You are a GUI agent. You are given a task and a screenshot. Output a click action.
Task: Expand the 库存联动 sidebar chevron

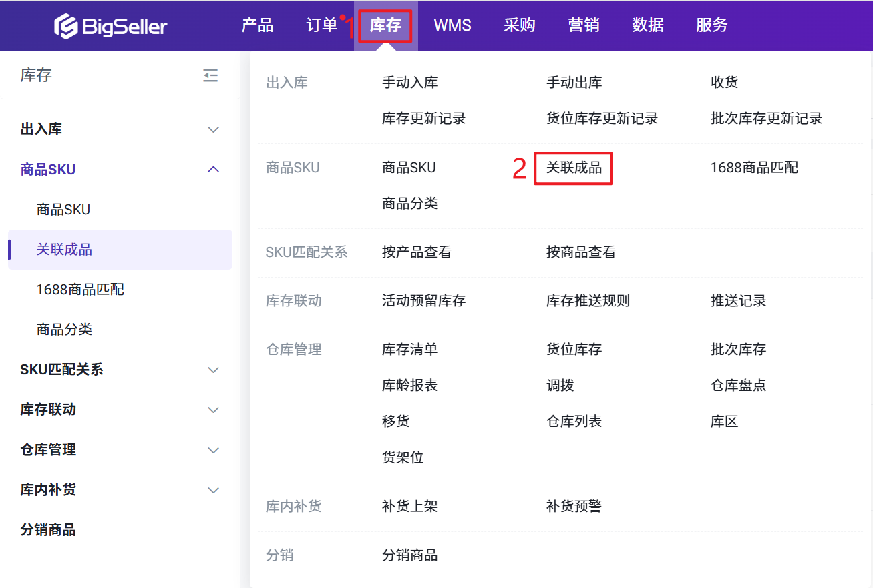(213, 410)
